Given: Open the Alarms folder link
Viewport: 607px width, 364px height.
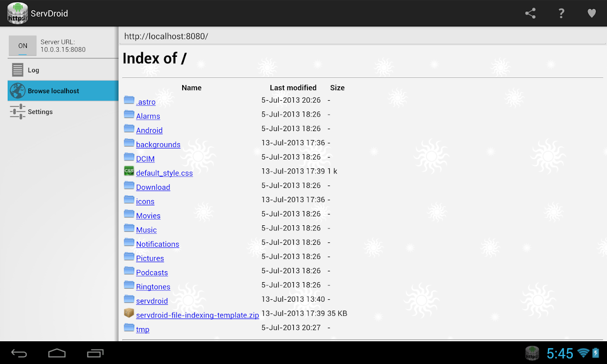Looking at the screenshot, I should (148, 116).
